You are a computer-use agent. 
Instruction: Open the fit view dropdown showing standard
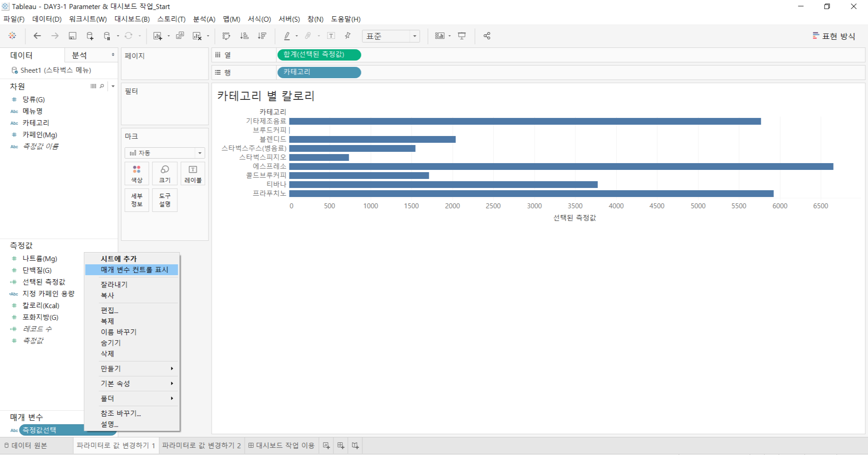point(391,36)
